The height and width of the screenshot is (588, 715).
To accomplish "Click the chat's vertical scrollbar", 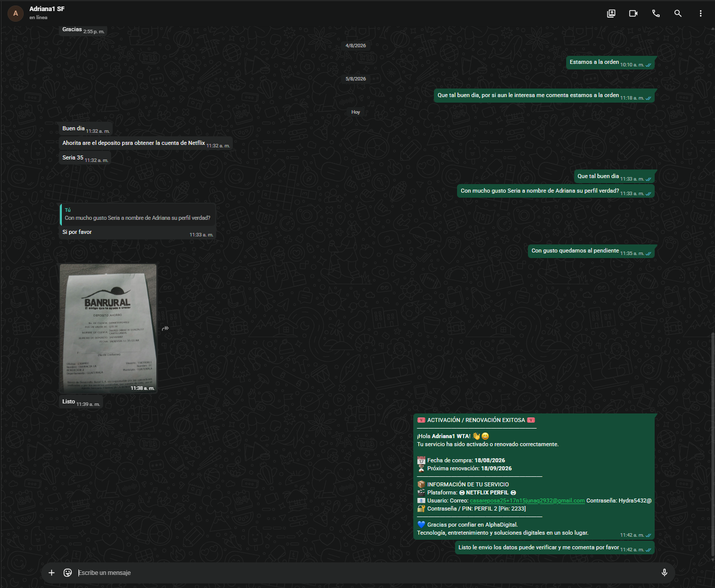I will (712, 445).
